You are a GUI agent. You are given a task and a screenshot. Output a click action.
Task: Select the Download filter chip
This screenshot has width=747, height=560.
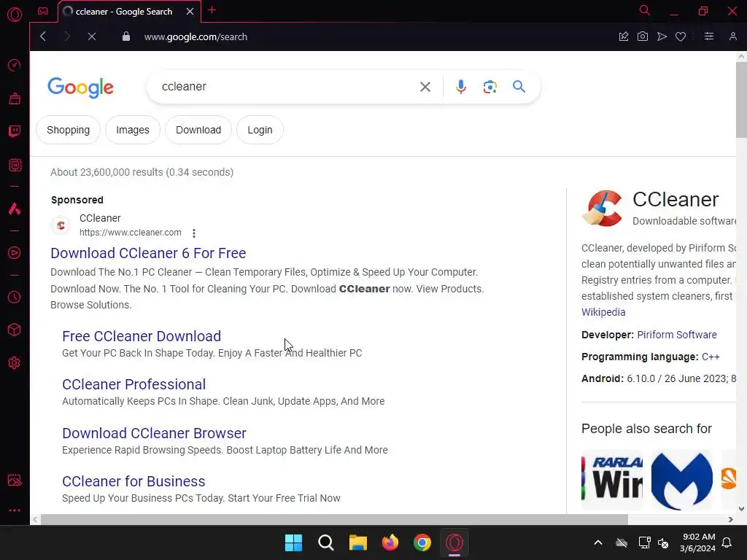(198, 130)
